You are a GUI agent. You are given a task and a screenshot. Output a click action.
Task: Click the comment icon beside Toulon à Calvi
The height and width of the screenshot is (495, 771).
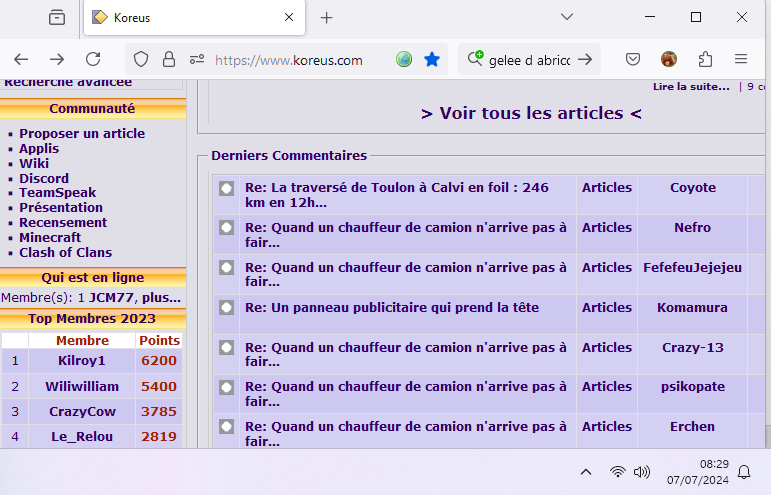click(x=227, y=188)
